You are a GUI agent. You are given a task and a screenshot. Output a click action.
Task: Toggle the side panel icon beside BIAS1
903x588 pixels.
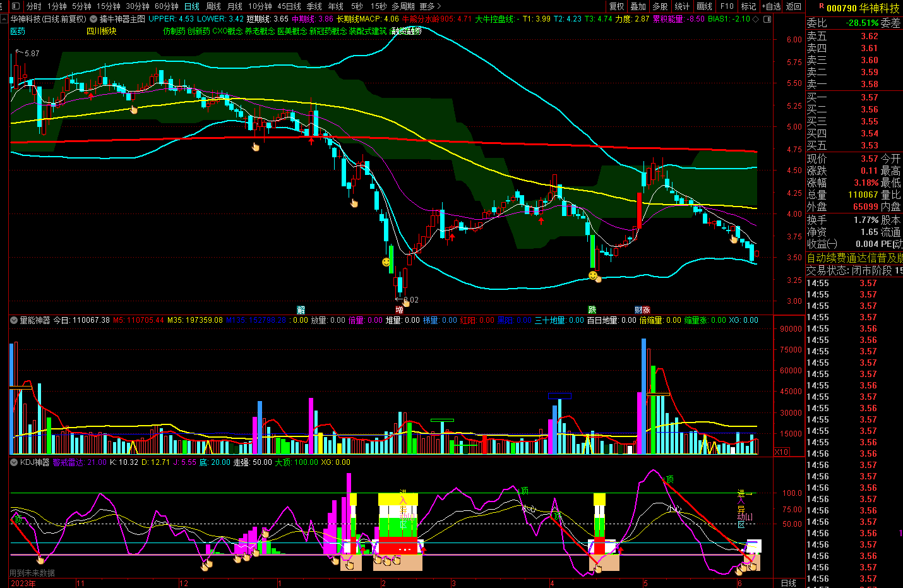767,19
